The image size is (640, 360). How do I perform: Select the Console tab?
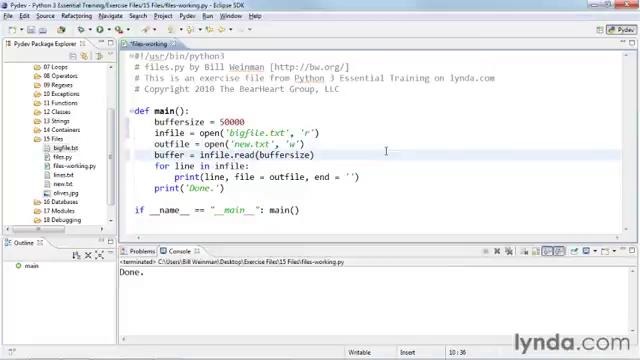(x=179, y=251)
